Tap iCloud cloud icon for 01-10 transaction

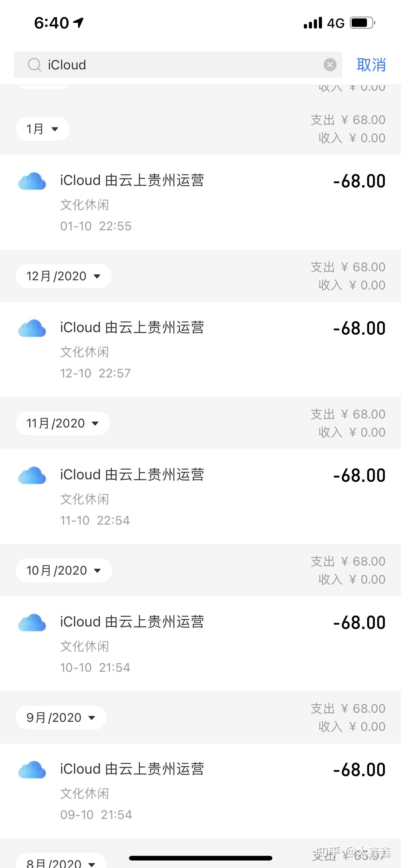[x=32, y=181]
